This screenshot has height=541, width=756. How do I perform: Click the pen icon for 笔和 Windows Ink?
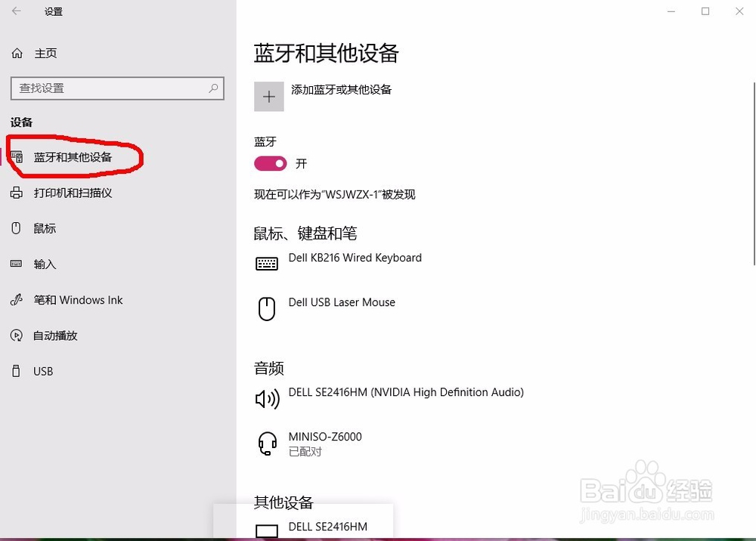(x=17, y=299)
